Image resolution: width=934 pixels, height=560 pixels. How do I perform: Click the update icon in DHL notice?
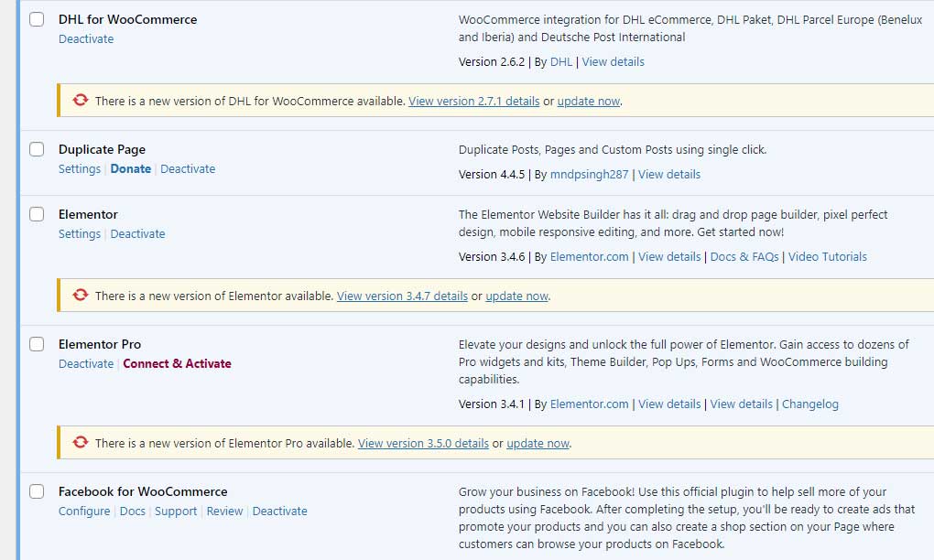pos(80,100)
